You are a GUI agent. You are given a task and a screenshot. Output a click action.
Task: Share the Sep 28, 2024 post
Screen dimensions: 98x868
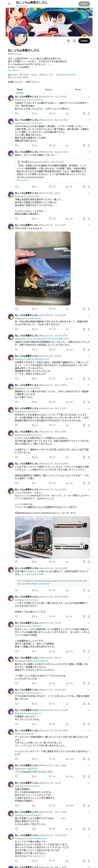89,187
